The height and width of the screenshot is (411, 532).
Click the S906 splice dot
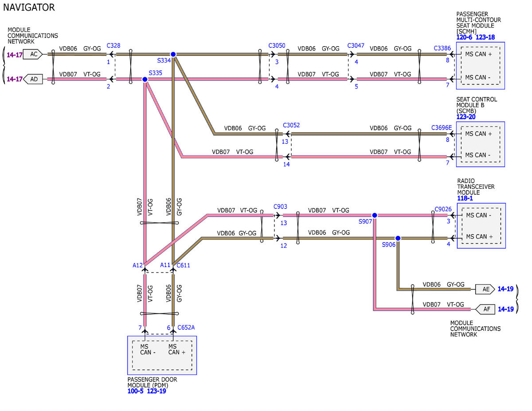(x=398, y=238)
